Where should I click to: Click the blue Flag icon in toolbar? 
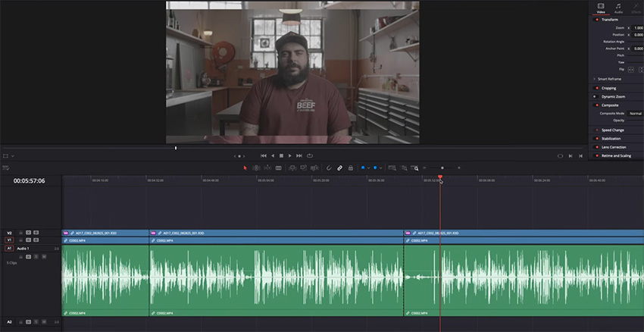tap(363, 168)
